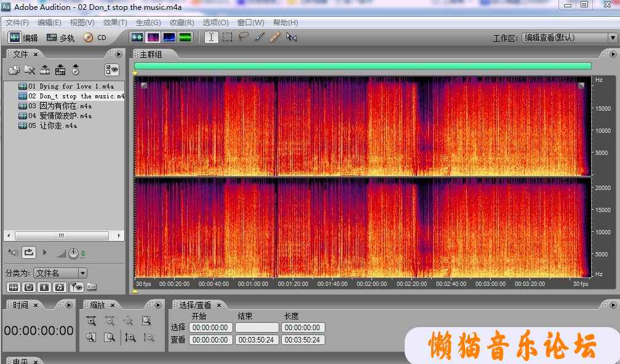Screen dimensions: 620x364
Task: Open the 时间 panel options menu
Action: pos(69,305)
